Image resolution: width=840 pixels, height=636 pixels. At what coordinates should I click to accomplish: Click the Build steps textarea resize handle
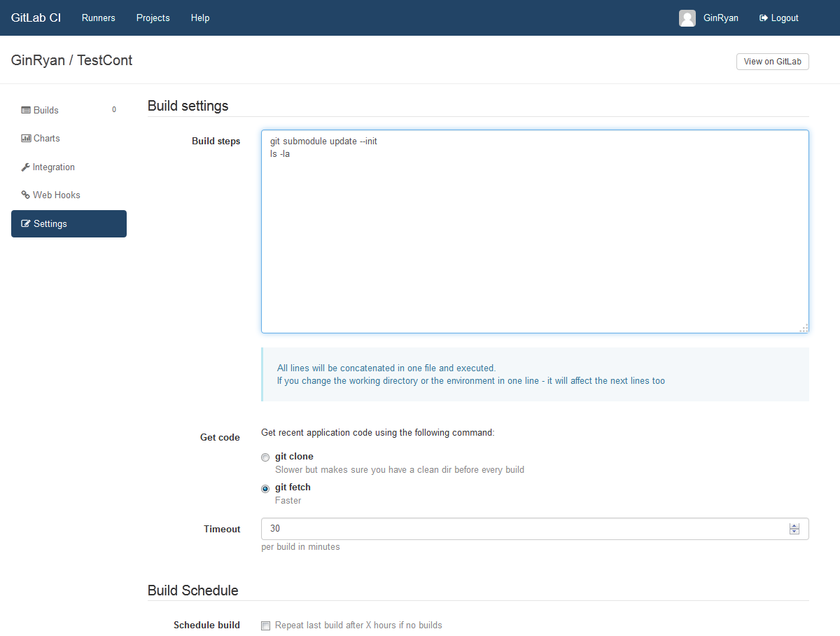click(x=804, y=327)
